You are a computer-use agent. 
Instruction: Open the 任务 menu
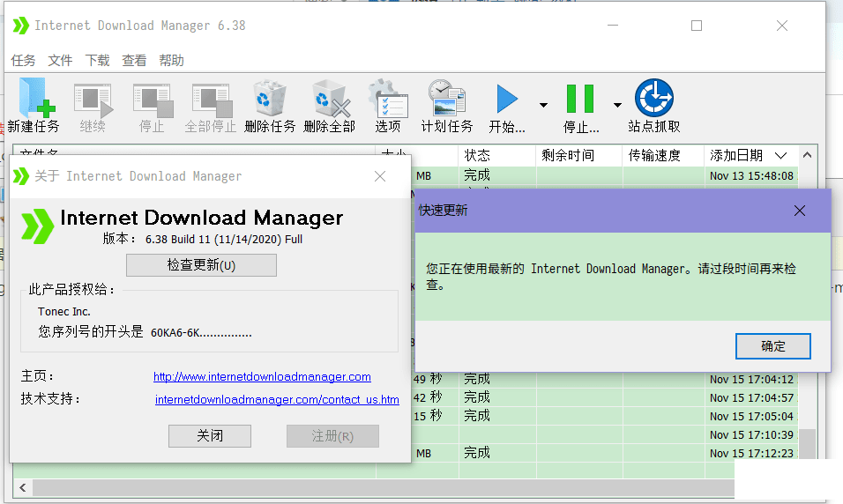pos(23,60)
